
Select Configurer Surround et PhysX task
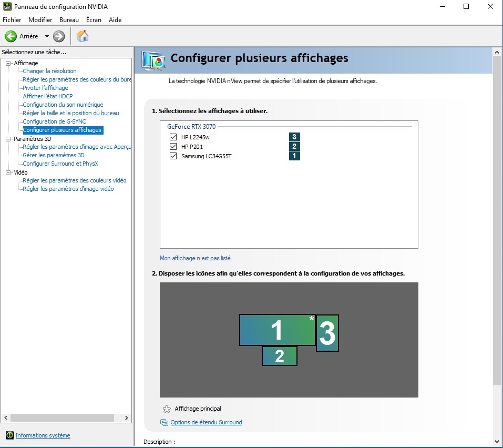click(60, 164)
